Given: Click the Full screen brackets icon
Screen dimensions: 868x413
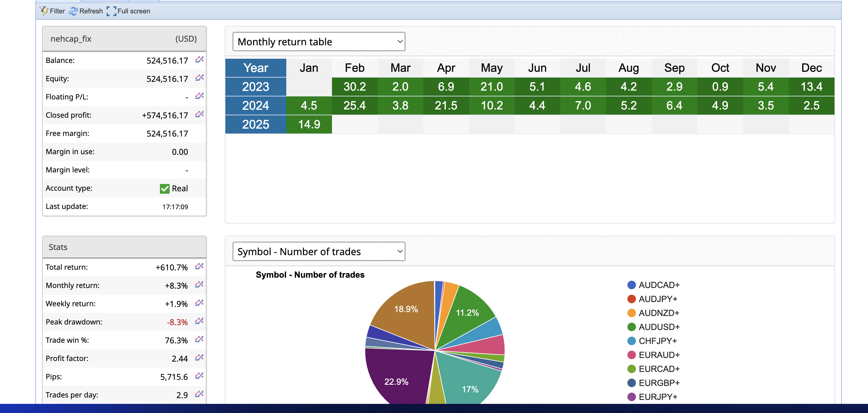Looking at the screenshot, I should [111, 11].
